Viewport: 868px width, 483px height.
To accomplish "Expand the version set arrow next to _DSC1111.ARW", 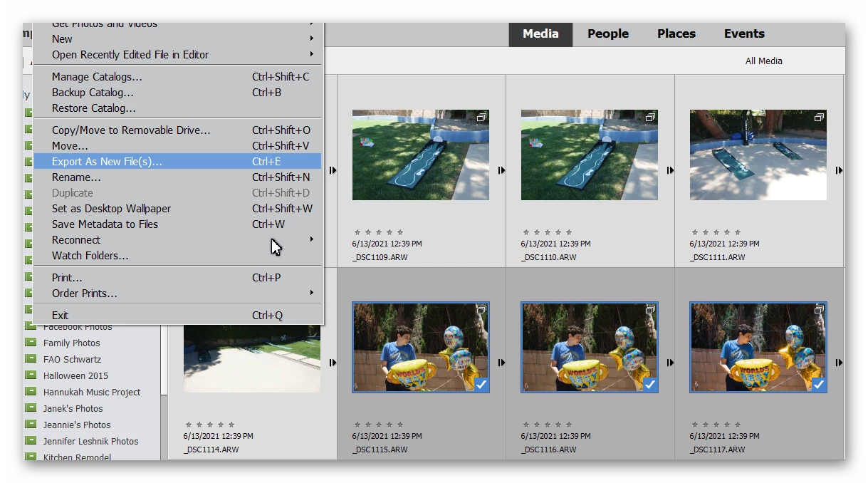I will click(x=839, y=170).
